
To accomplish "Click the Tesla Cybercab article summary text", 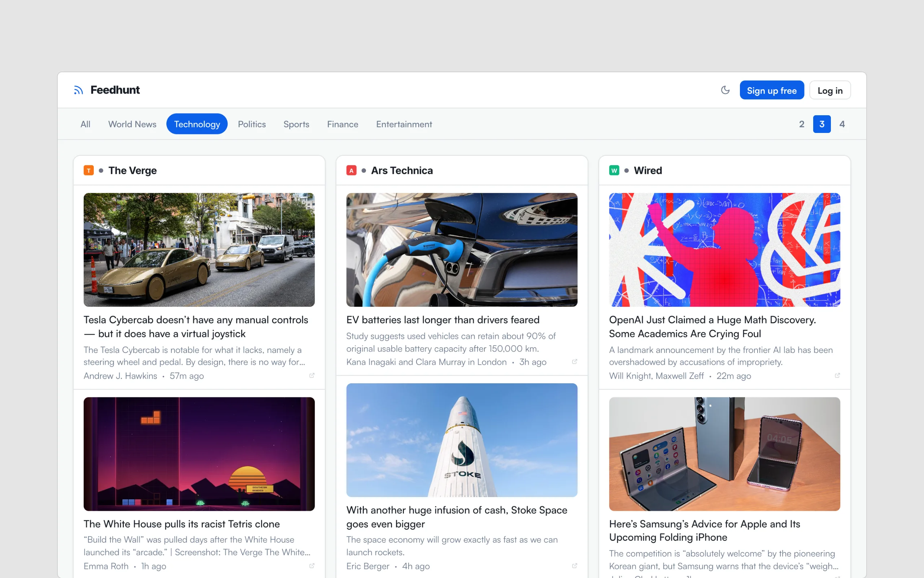I will coord(194,356).
